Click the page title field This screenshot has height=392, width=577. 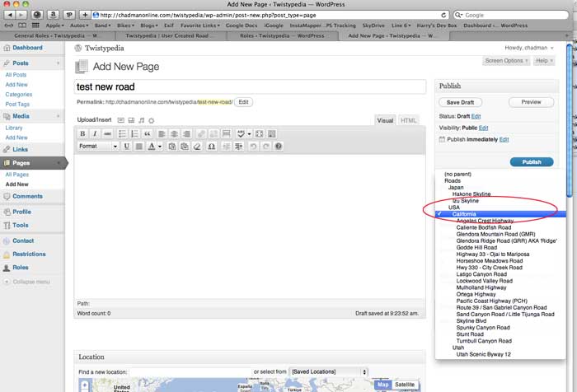pos(251,86)
